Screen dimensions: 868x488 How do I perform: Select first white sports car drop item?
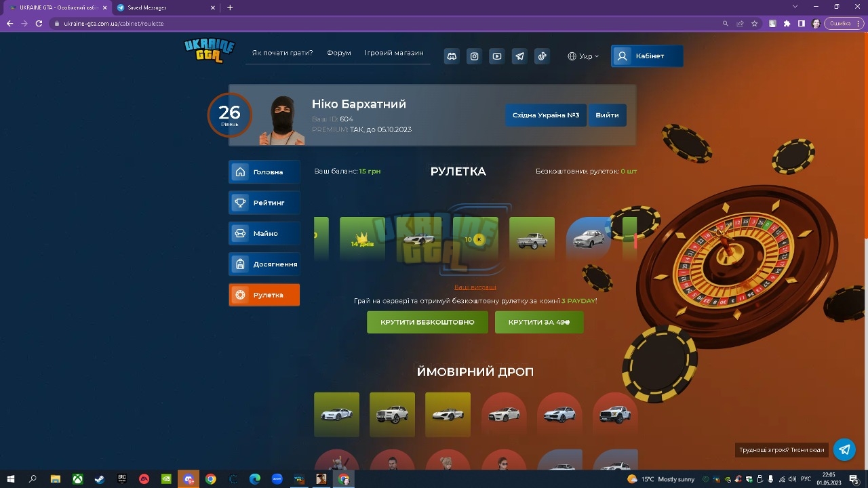tap(336, 415)
